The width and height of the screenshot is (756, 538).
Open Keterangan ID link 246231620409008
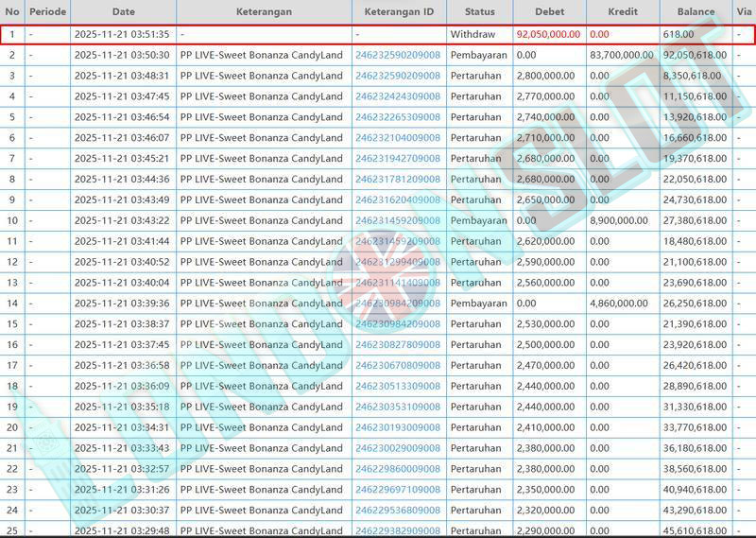pos(398,200)
